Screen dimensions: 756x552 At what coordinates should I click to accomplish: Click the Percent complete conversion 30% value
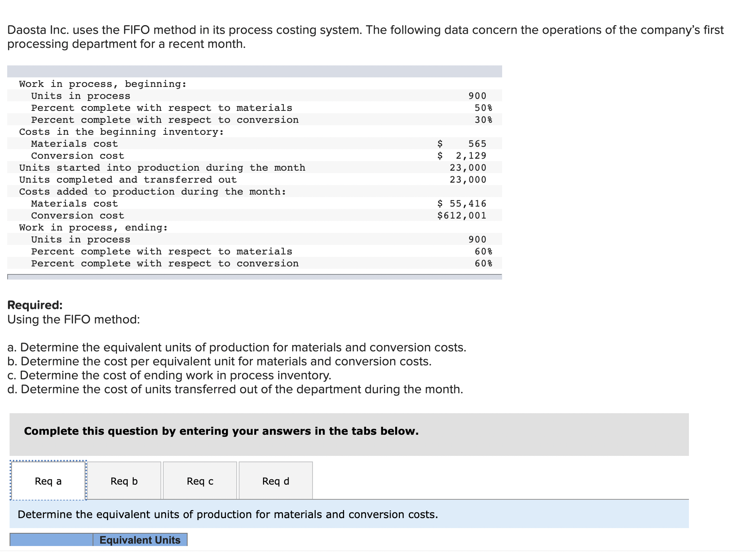[483, 120]
